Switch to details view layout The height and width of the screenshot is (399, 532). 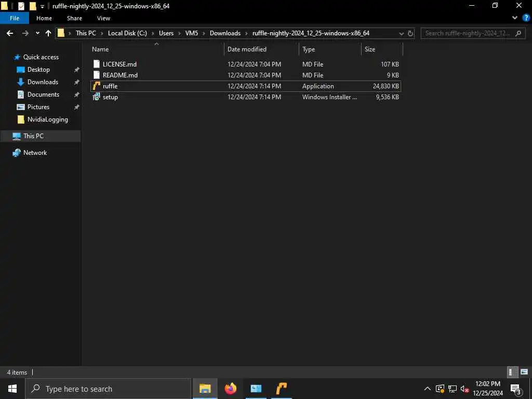pos(512,372)
